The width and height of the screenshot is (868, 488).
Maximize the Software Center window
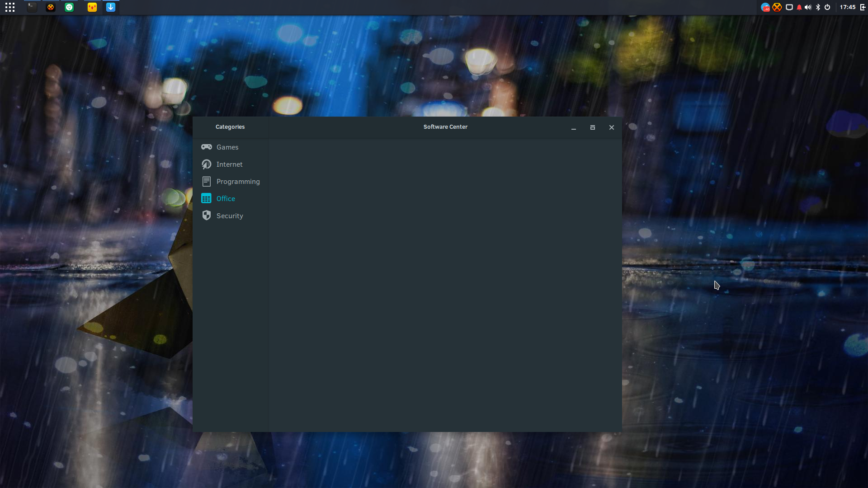click(593, 128)
